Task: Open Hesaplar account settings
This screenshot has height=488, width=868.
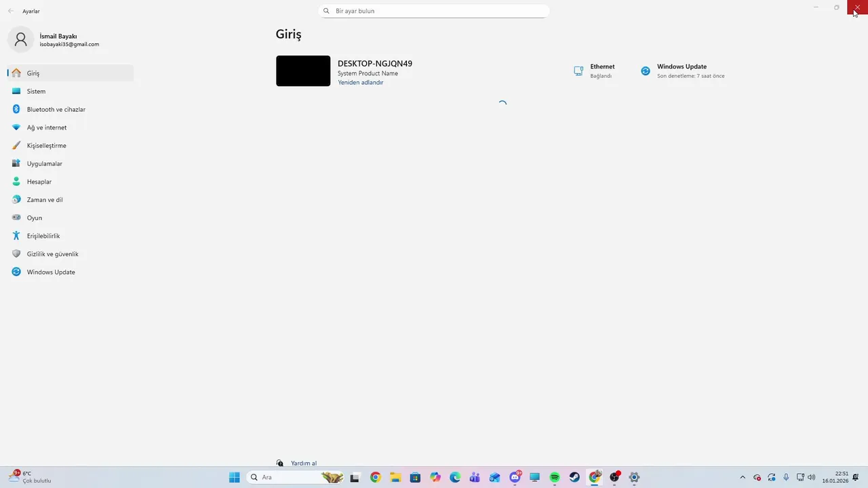Action: (x=71, y=182)
